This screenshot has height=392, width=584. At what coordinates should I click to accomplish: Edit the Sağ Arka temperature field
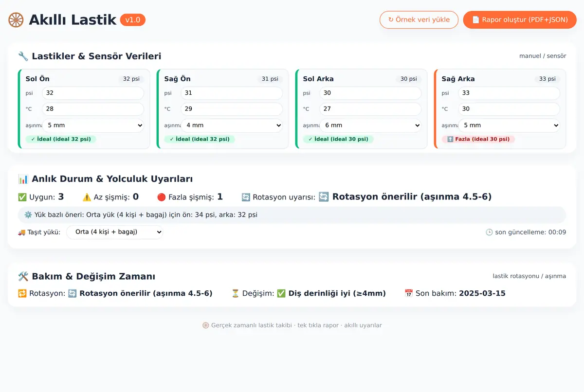point(509,109)
